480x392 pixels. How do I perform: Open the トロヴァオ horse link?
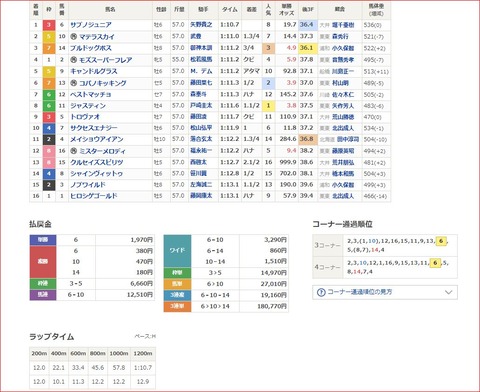click(85, 117)
